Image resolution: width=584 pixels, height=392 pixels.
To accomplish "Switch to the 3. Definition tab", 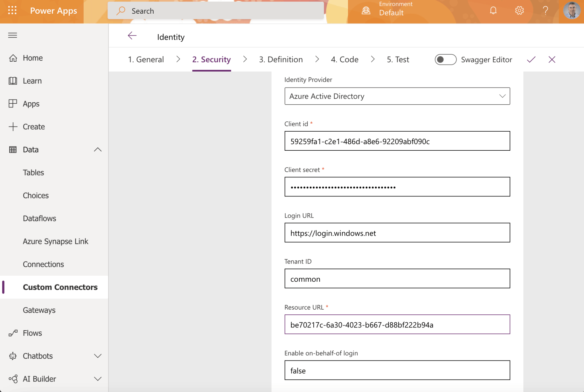I will [x=281, y=59].
